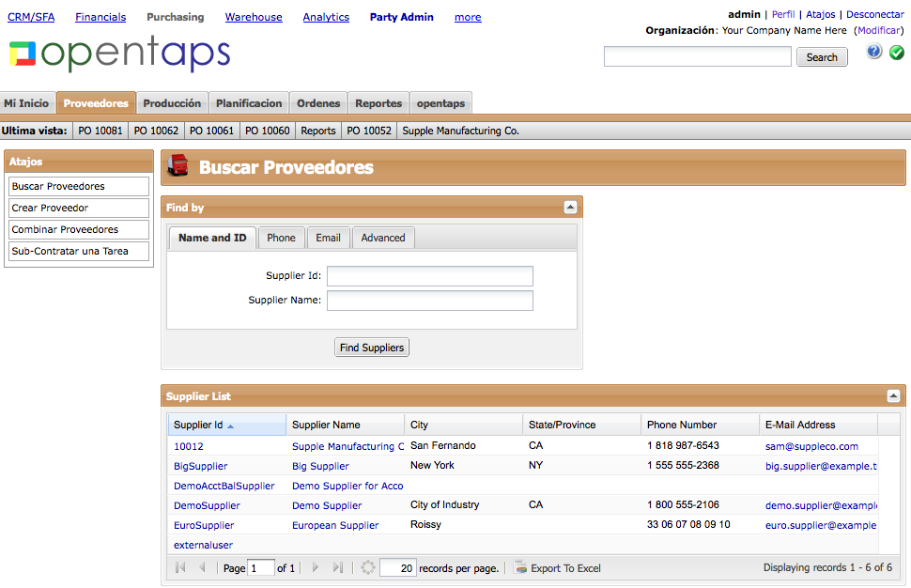911x588 pixels.
Task: Sort by E-Mail Address column header
Action: pyautogui.click(x=819, y=425)
